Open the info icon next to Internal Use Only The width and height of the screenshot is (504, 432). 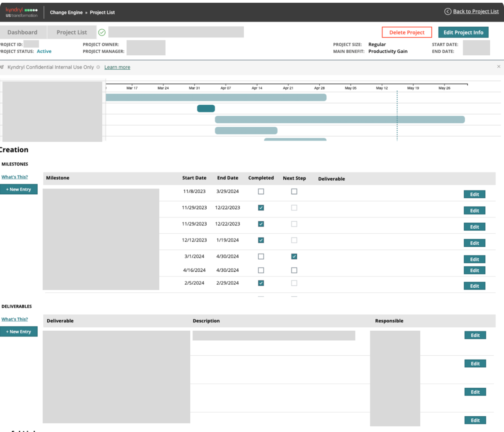98,67
